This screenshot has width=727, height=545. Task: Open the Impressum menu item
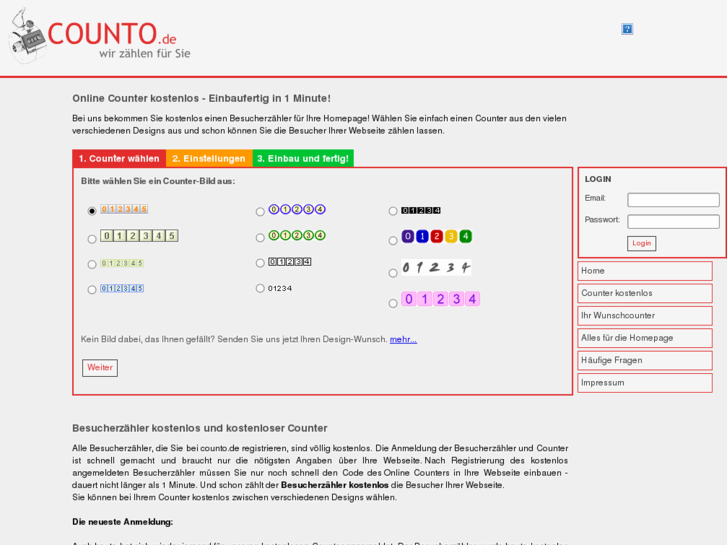coord(645,383)
